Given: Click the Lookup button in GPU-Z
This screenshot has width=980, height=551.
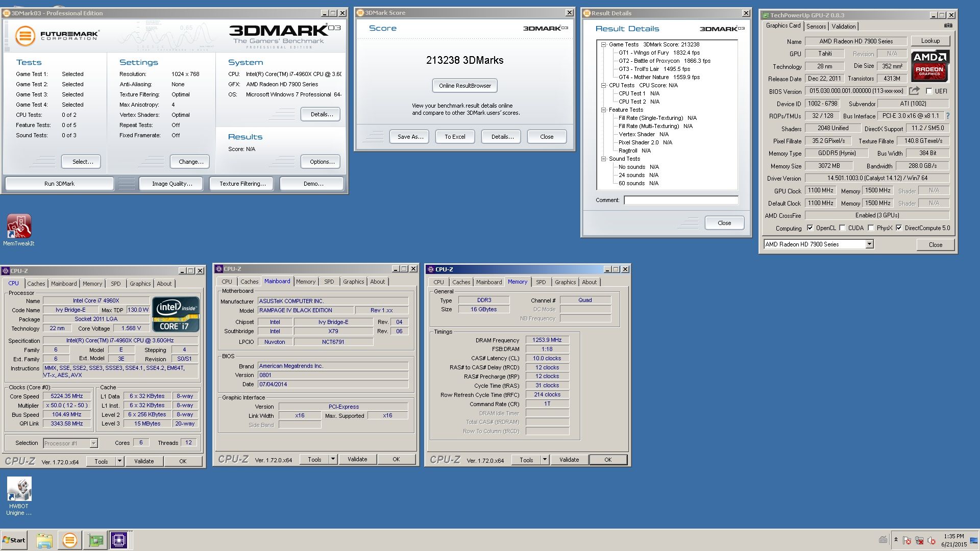Looking at the screenshot, I should click(930, 41).
